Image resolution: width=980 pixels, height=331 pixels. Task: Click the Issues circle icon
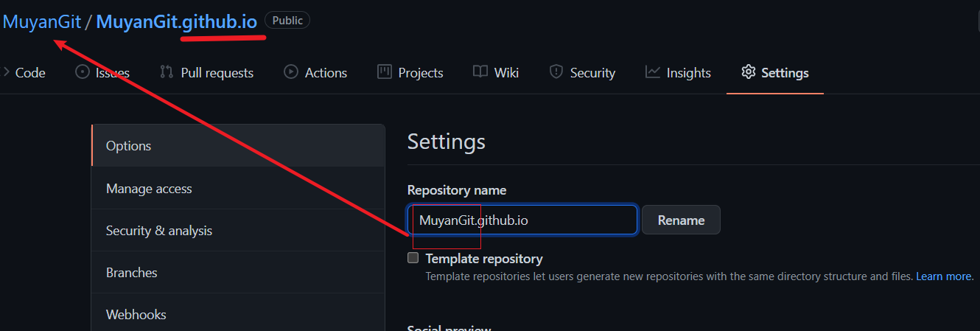(x=83, y=72)
